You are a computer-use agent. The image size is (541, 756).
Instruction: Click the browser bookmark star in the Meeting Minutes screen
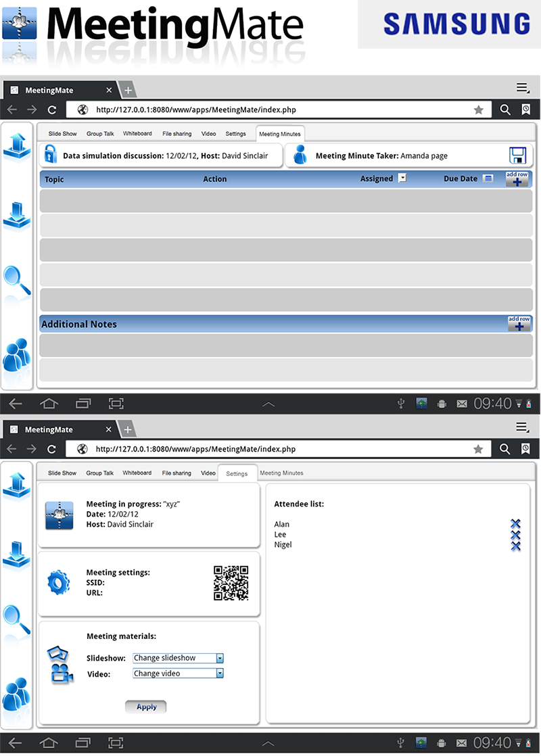pyautogui.click(x=478, y=110)
